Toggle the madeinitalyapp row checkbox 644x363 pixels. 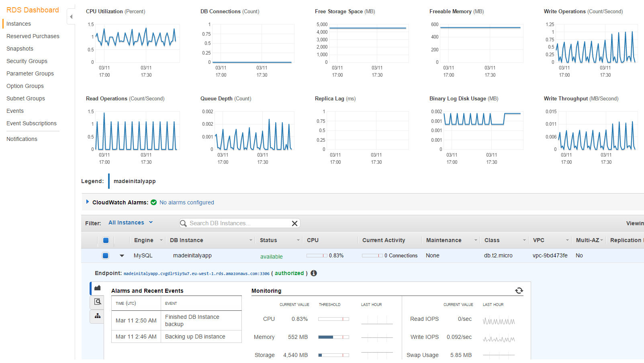pos(105,255)
